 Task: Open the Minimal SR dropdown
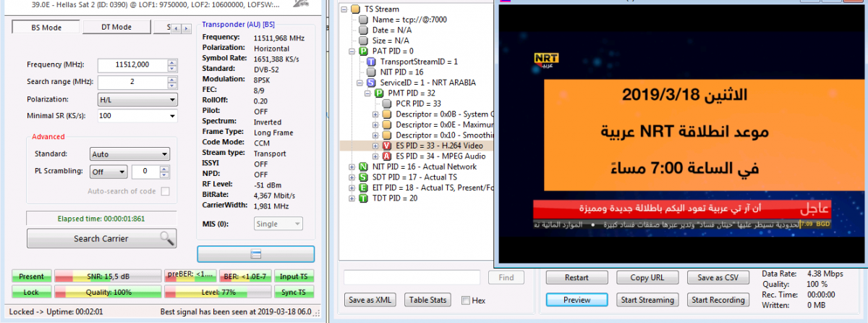click(137, 116)
